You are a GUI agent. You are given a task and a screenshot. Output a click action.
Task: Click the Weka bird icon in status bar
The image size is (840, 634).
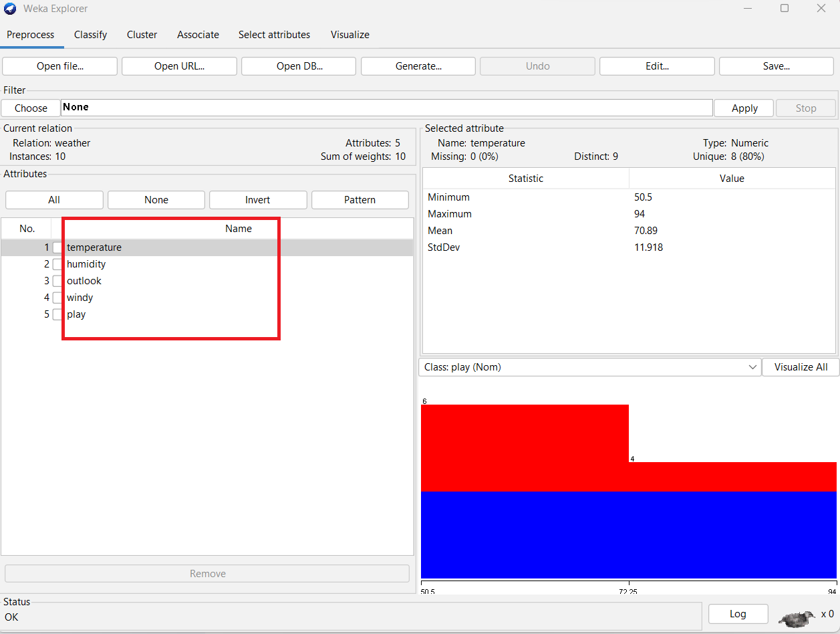797,619
